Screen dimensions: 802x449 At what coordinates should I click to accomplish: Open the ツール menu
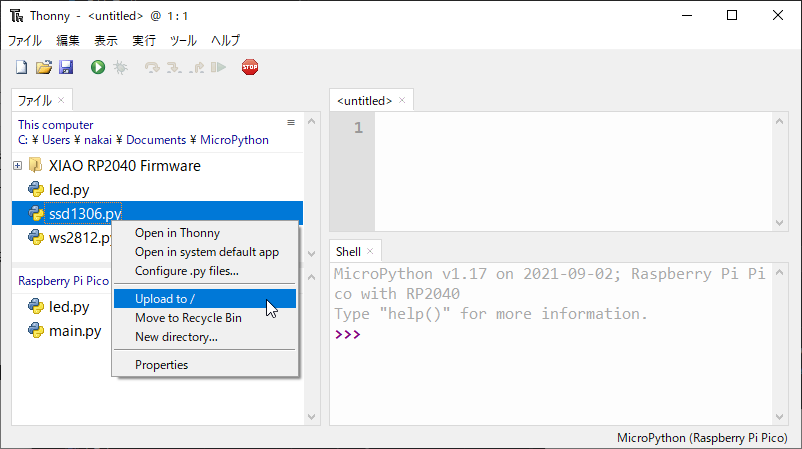(183, 40)
